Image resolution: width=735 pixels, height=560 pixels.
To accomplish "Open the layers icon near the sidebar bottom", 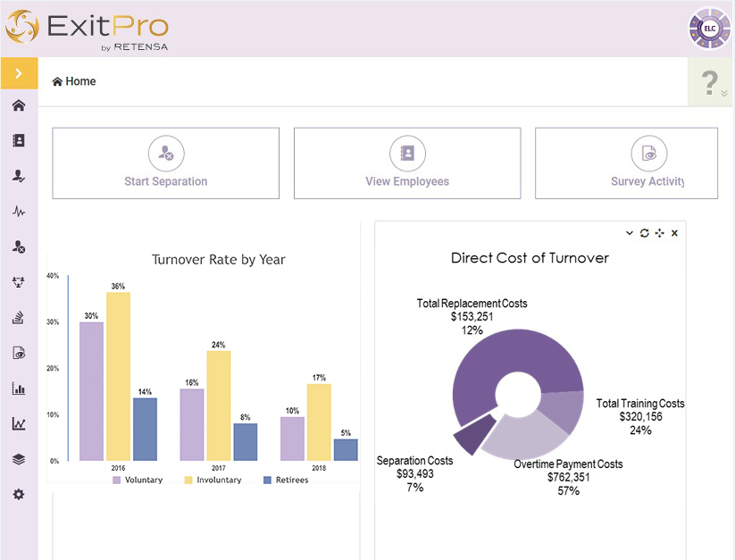I will [19, 458].
